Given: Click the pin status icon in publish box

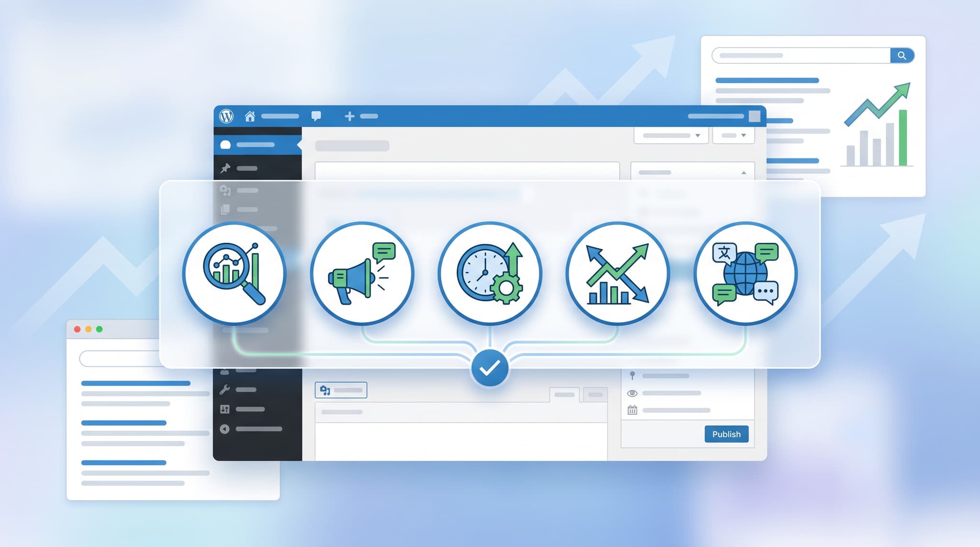Looking at the screenshot, I should point(632,376).
